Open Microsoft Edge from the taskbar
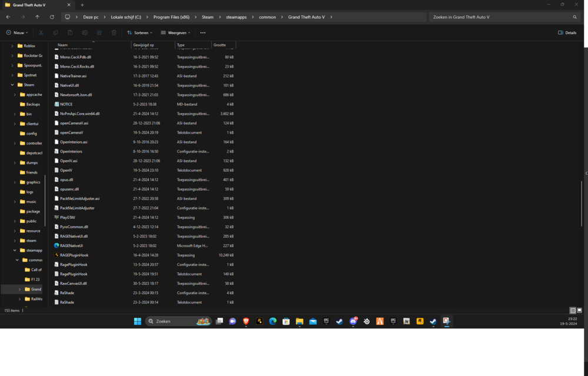 coord(273,321)
